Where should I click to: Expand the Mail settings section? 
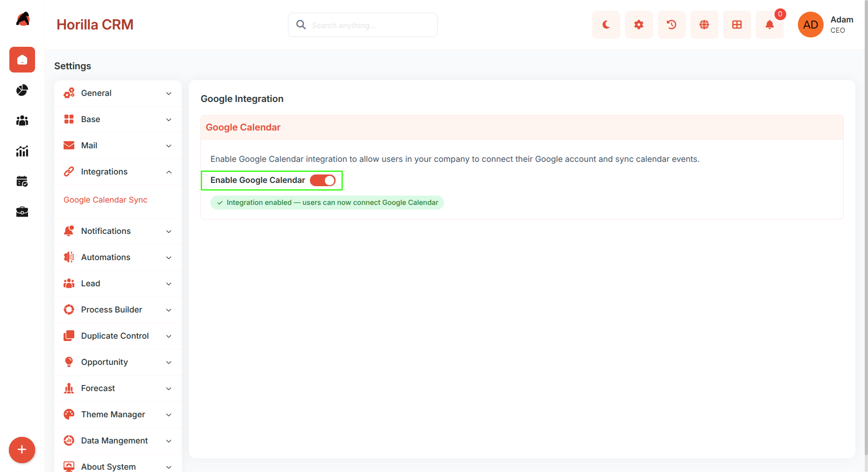click(118, 145)
